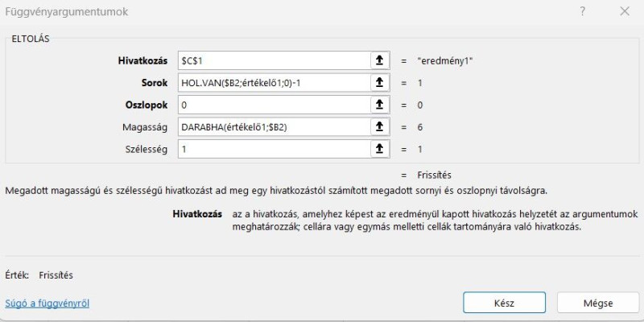The width and height of the screenshot is (644, 322).
Task: Open help with the question mark icon
Action: [582, 12]
